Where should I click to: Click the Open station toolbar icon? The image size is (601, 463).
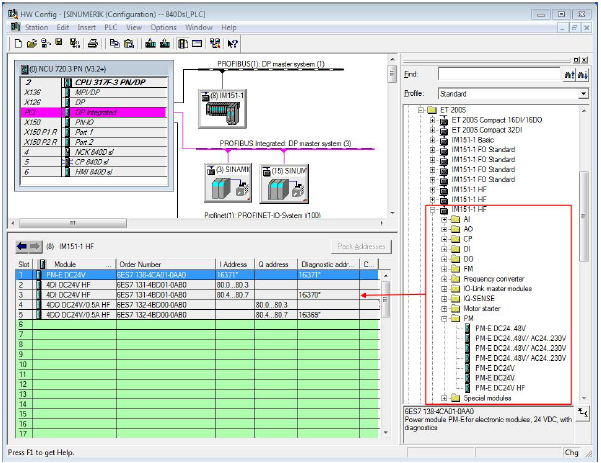(x=30, y=44)
